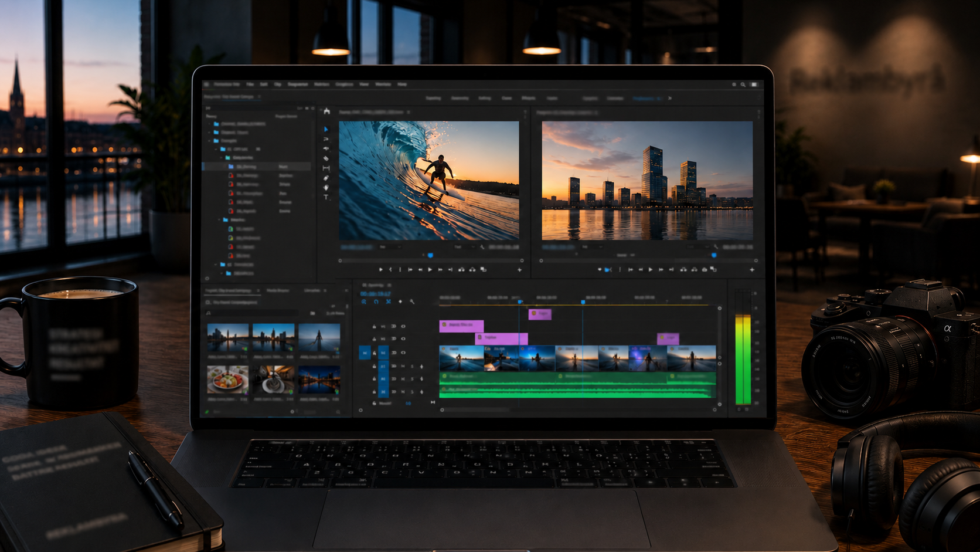Open Program monitor settings wrench

(716, 247)
